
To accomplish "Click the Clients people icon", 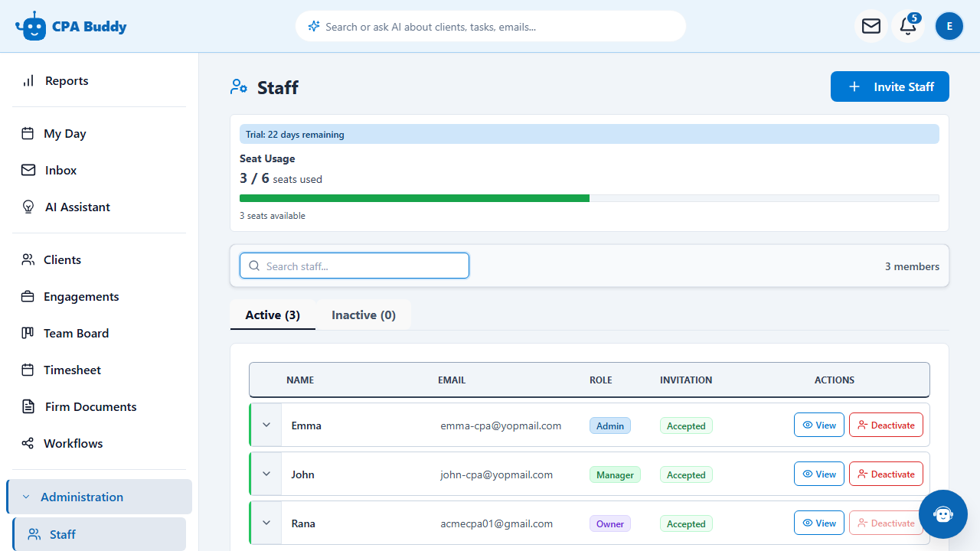I will [x=28, y=259].
